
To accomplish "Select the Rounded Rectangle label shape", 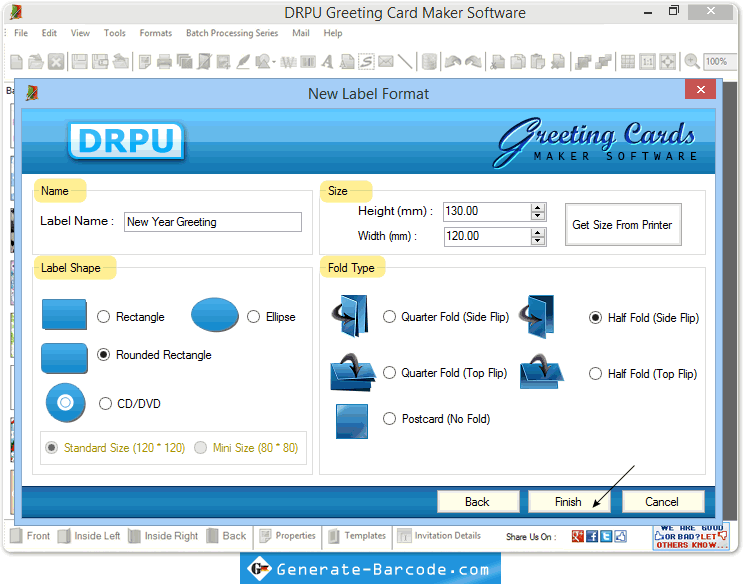I will point(103,354).
